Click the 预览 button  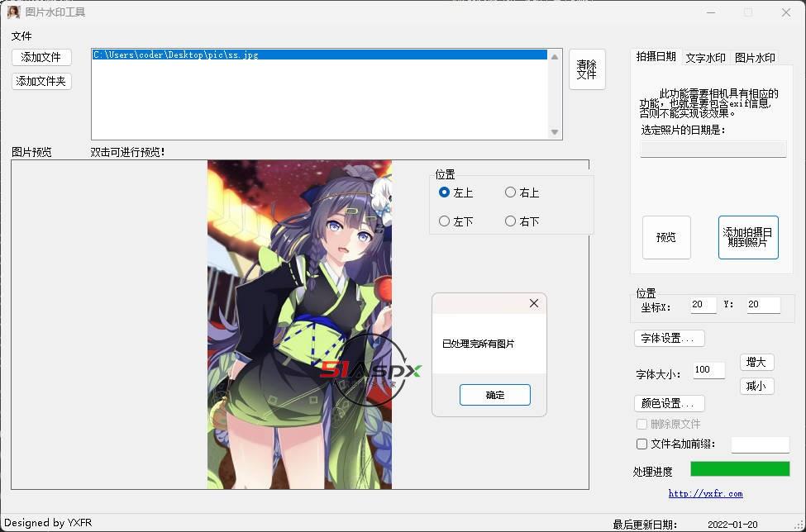[x=666, y=237]
